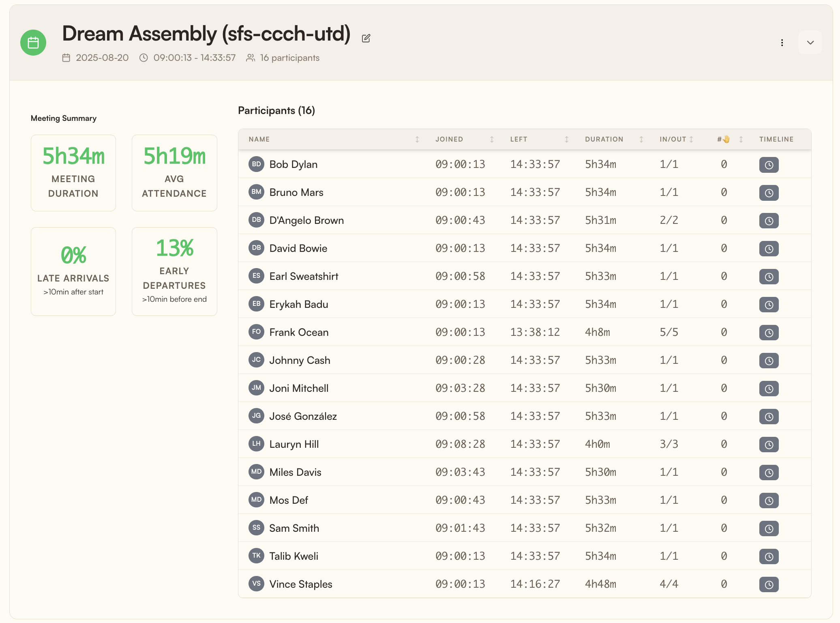
Task: Show timeline for Lauryn Hill
Action: 769,445
